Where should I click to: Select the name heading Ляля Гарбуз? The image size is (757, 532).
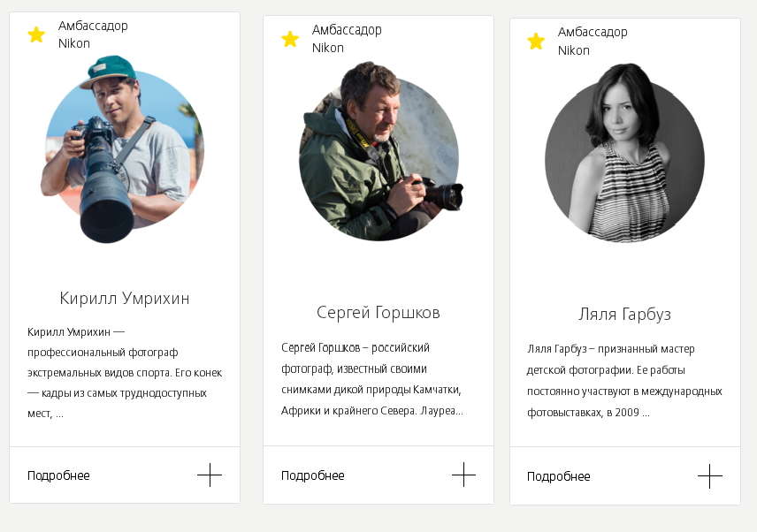624,315
